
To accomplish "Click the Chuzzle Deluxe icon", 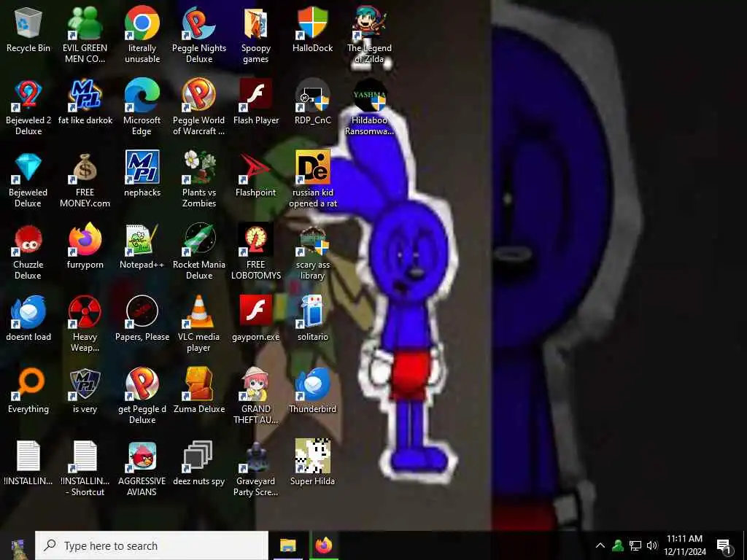I will click(x=28, y=239).
